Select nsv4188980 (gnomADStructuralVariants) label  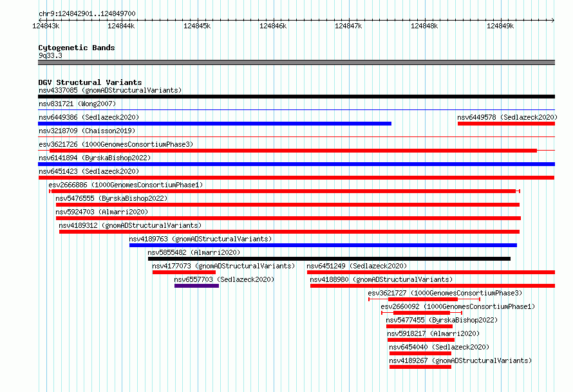point(381,279)
